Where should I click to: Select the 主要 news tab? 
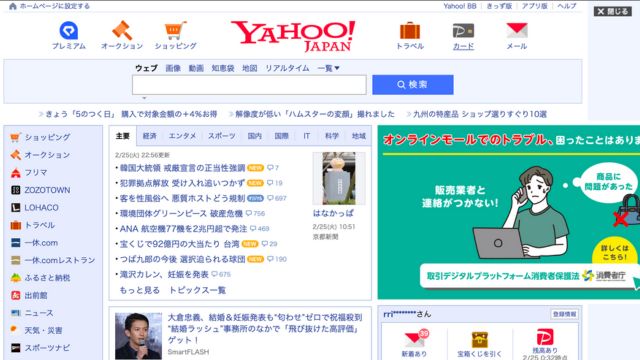click(x=122, y=136)
